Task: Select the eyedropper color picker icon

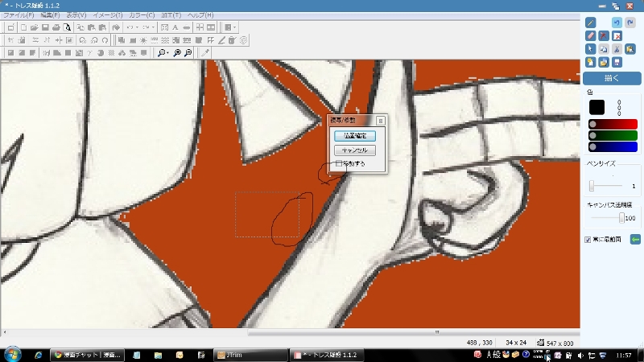Action: coord(205,53)
